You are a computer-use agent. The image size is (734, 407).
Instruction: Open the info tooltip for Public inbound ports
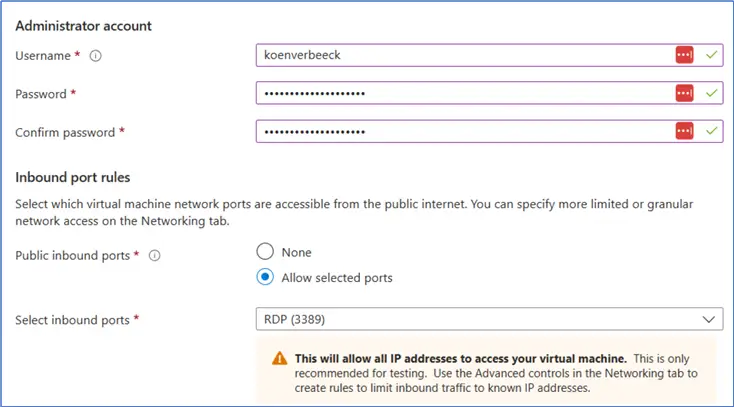point(155,256)
